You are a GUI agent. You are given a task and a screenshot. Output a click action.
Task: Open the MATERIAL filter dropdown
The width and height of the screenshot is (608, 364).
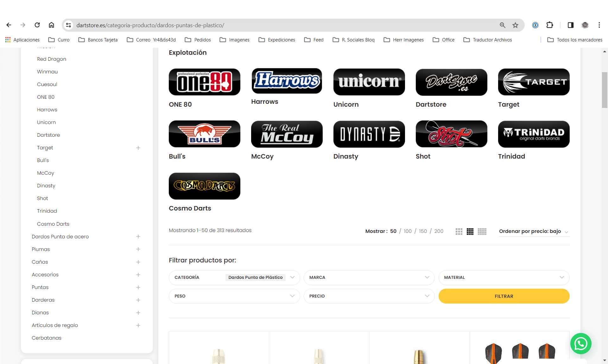click(504, 278)
